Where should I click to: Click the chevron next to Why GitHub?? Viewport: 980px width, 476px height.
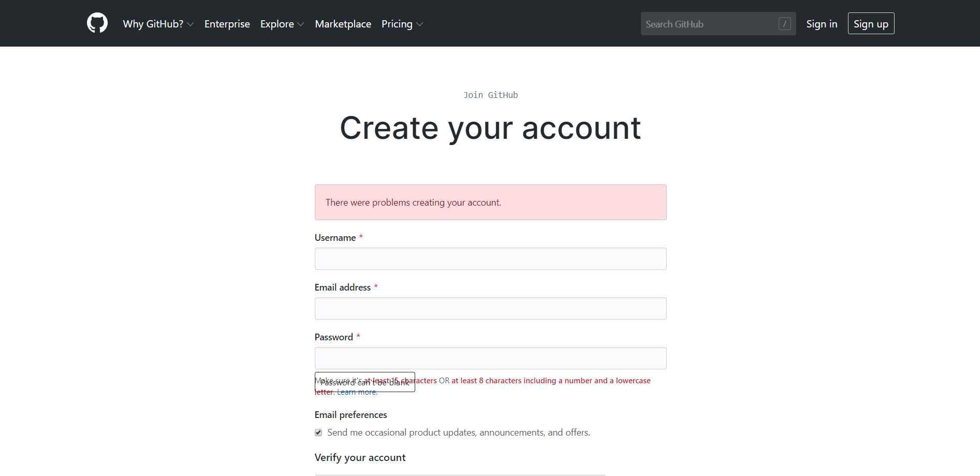(191, 24)
